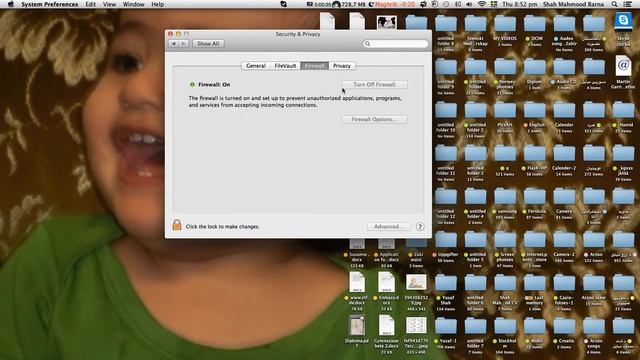Viewport: 640px width, 360px height.
Task: Open the Martin Garrix webloc file
Action: tap(623, 66)
